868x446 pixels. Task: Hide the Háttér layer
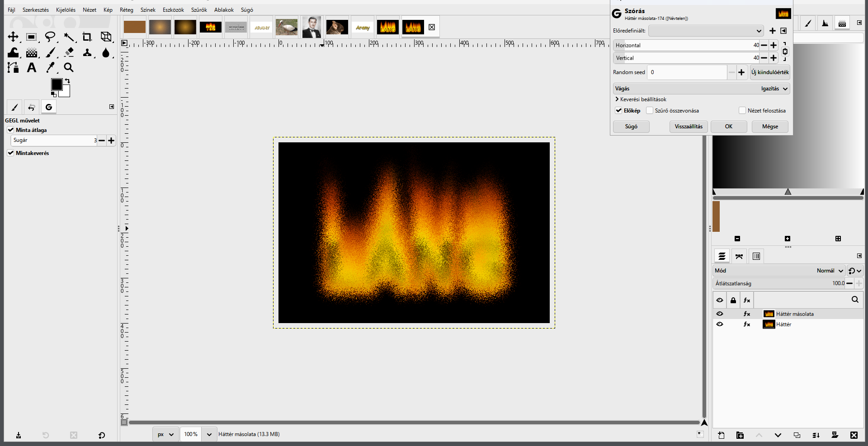[x=720, y=324]
